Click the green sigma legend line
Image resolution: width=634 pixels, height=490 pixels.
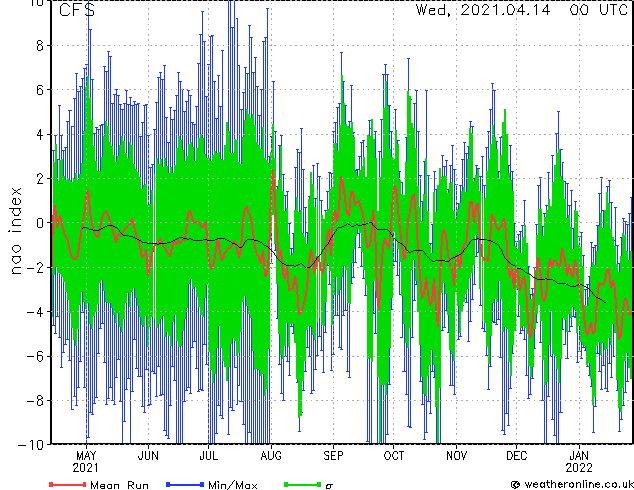click(303, 484)
